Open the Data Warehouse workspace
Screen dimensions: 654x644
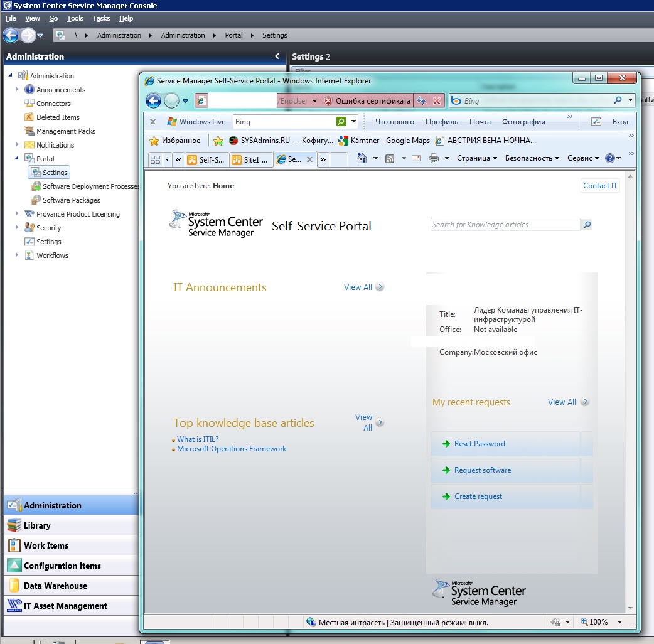72,586
